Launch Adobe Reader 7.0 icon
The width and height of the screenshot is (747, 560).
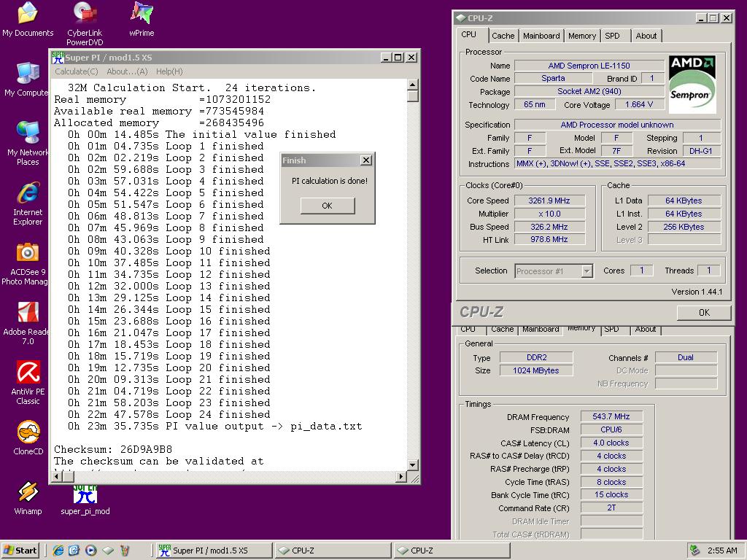point(27,324)
